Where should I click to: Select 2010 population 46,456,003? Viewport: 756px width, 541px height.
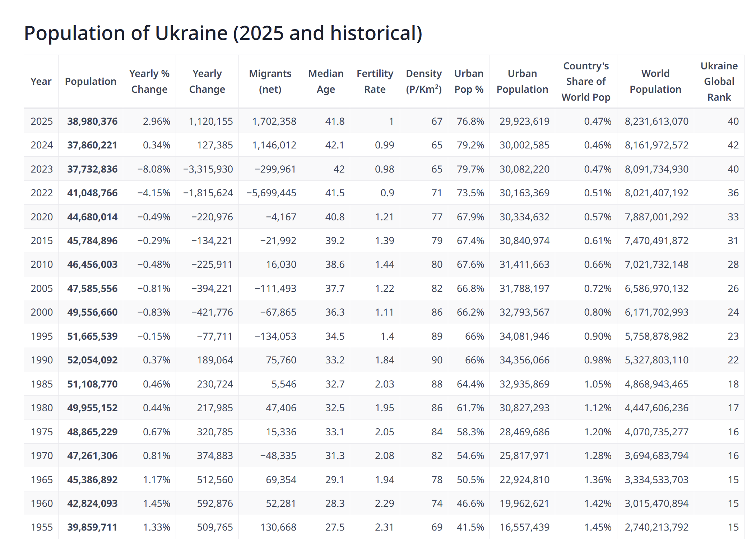pyautogui.click(x=92, y=265)
